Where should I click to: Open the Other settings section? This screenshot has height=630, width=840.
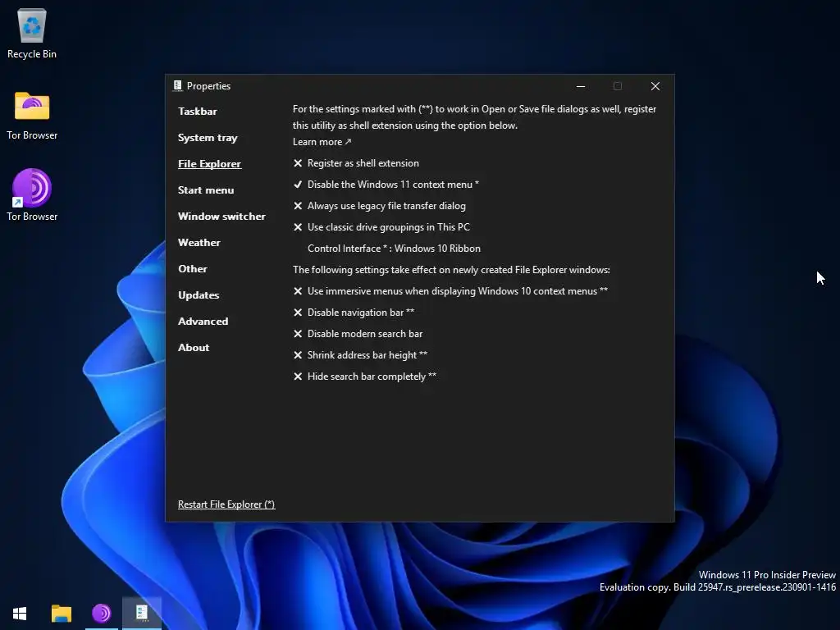click(x=192, y=269)
